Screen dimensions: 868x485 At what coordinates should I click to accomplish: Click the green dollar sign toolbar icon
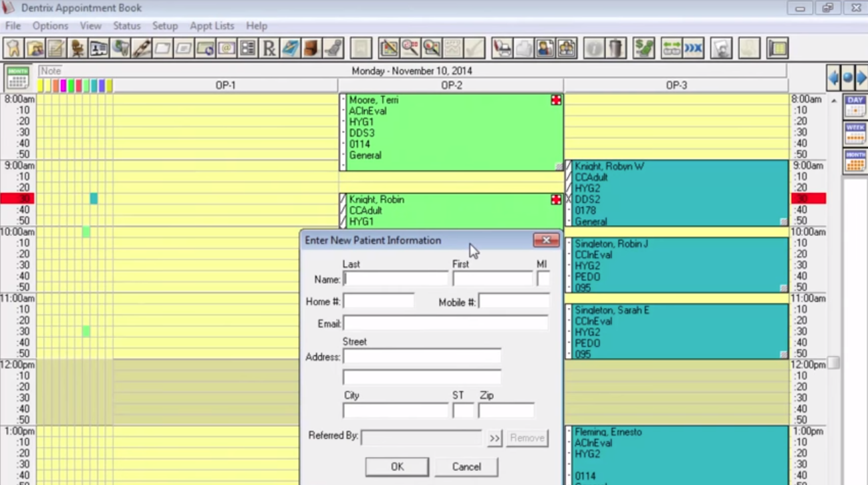pyautogui.click(x=644, y=48)
